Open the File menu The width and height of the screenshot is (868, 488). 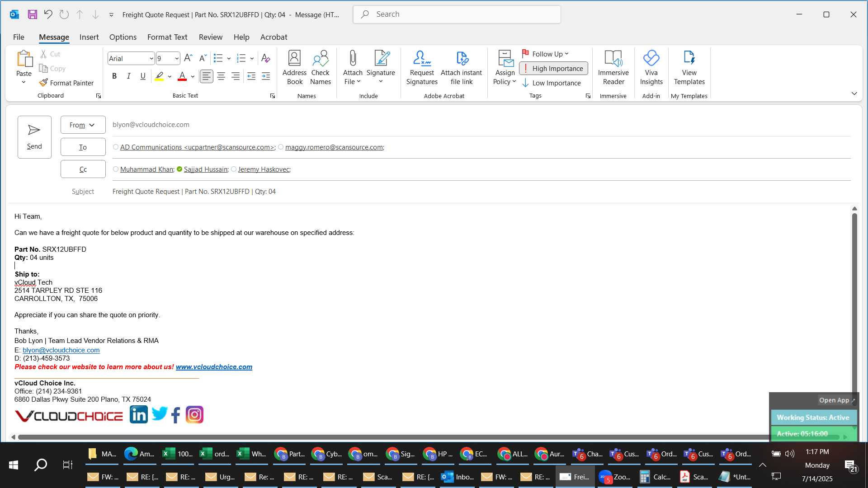click(x=19, y=37)
